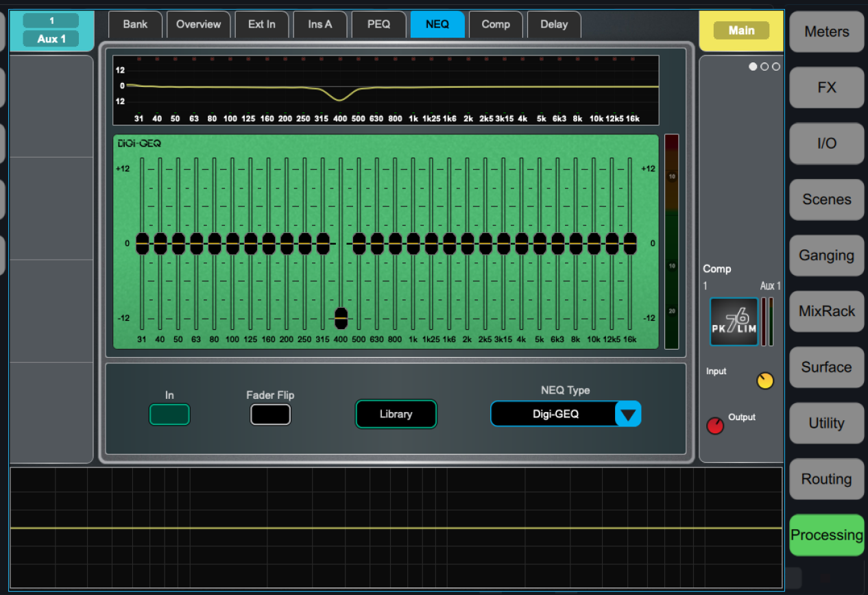The height and width of the screenshot is (595, 868).
Task: Open the PK 76 LIM compressor thumbnail
Action: [734, 321]
